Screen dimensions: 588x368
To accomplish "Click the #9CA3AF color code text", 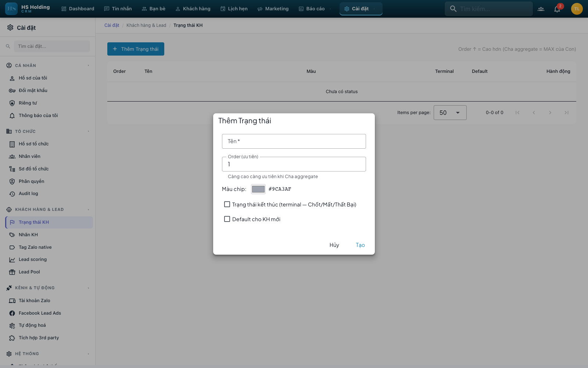I will (x=280, y=189).
